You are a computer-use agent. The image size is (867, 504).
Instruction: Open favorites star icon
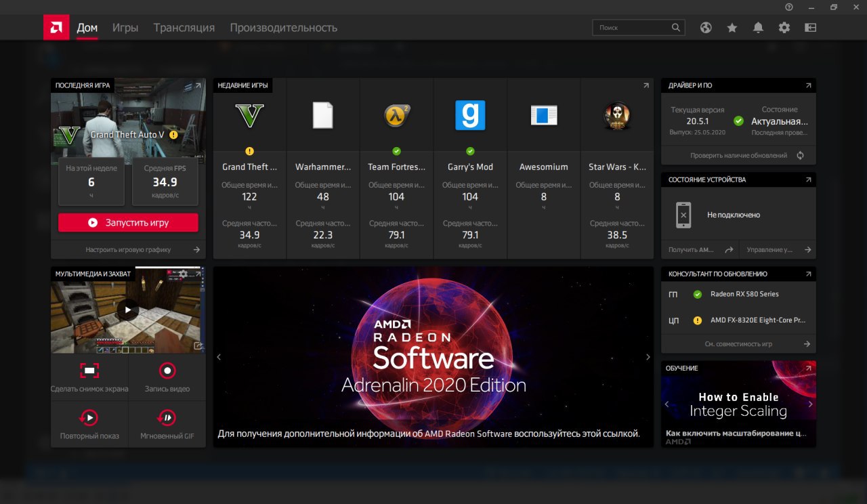(x=732, y=28)
